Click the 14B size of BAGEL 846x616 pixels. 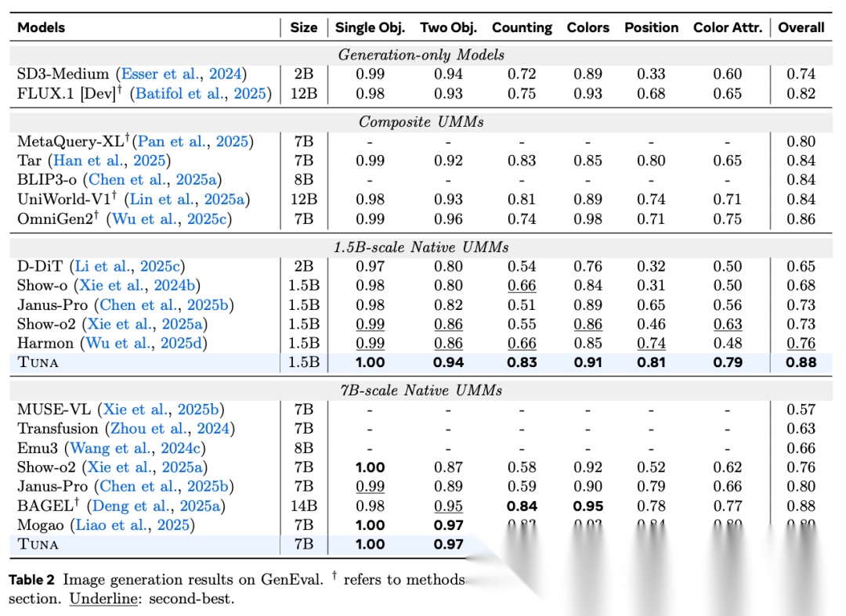304,506
